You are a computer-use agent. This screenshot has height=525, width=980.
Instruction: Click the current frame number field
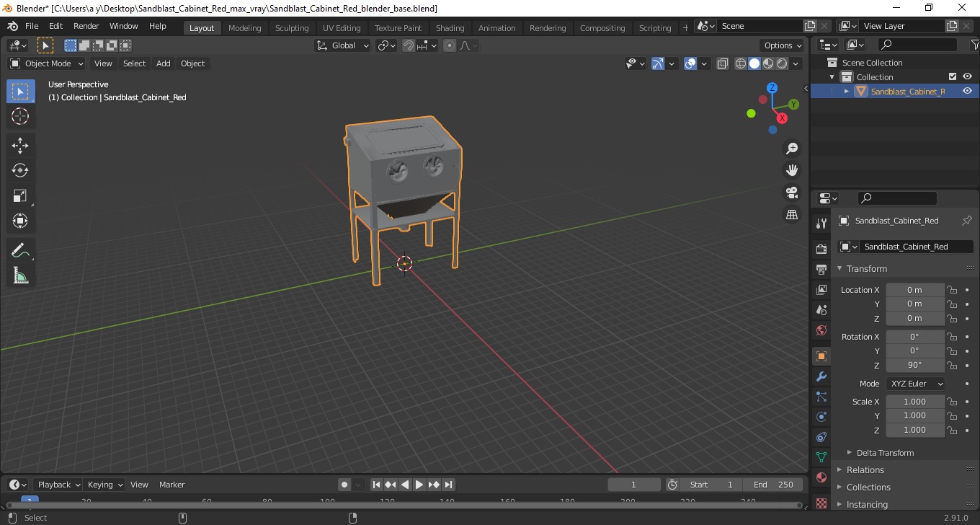pos(634,485)
